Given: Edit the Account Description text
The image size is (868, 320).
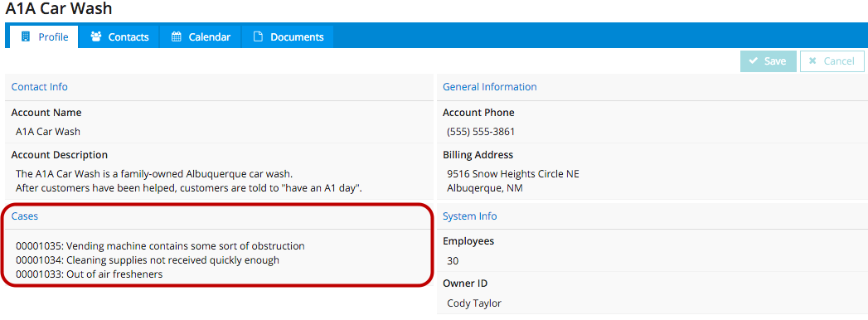Looking at the screenshot, I should (189, 181).
